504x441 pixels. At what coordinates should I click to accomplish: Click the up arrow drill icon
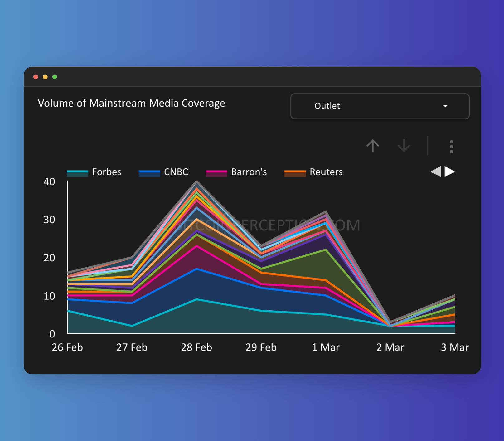click(373, 146)
